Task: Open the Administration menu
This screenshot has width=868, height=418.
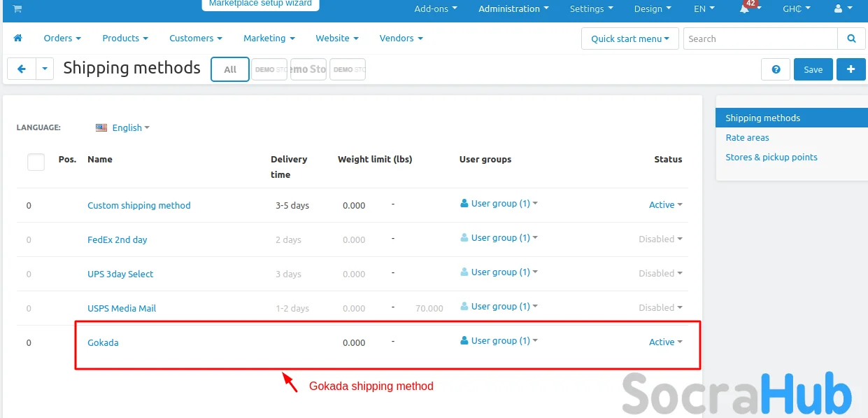Action: pos(513,9)
